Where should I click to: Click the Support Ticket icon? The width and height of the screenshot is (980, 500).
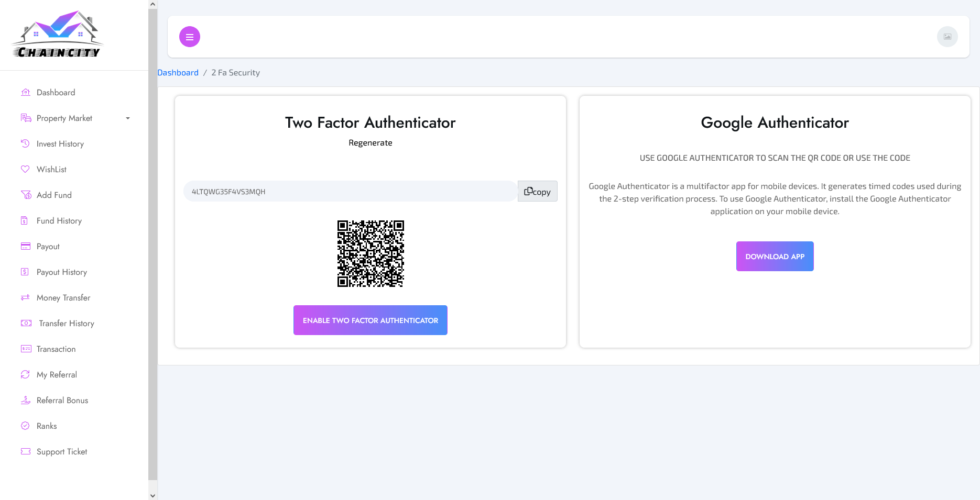(26, 451)
